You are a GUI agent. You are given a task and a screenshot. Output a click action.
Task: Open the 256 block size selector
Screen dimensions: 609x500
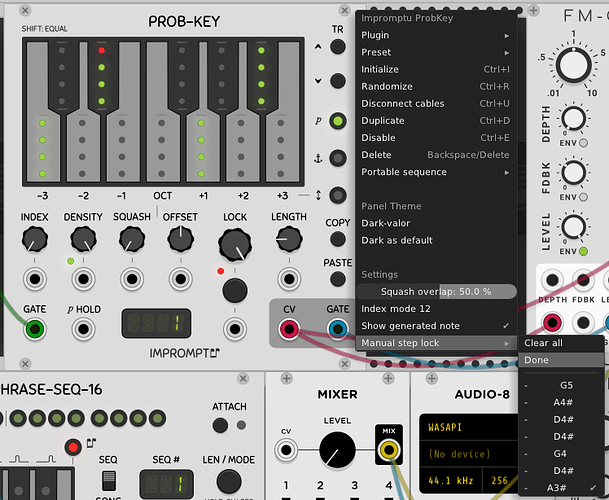point(500,481)
